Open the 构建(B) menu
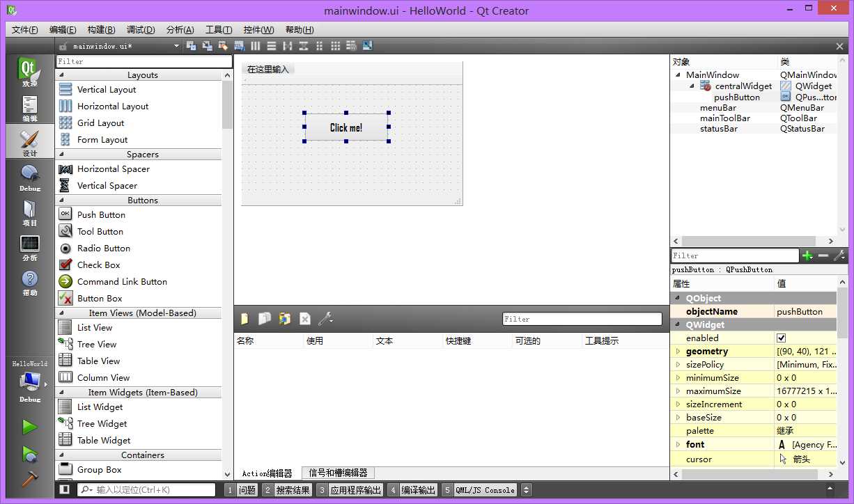Screen dimensions: 854x504 pyautogui.click(x=102, y=29)
